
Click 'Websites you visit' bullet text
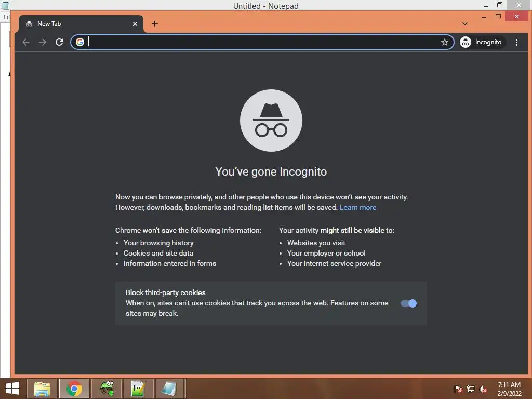pos(316,243)
